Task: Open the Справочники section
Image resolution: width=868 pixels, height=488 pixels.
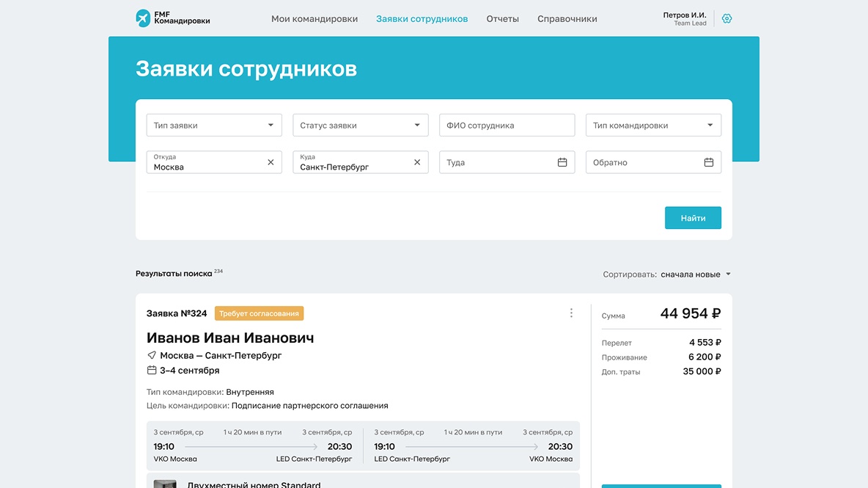Action: (x=567, y=18)
